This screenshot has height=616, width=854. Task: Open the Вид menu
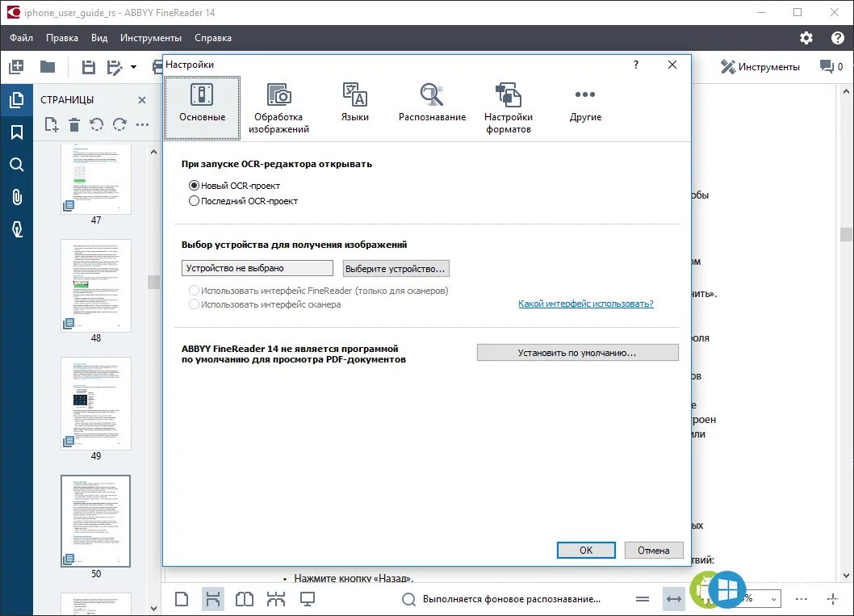pos(99,38)
